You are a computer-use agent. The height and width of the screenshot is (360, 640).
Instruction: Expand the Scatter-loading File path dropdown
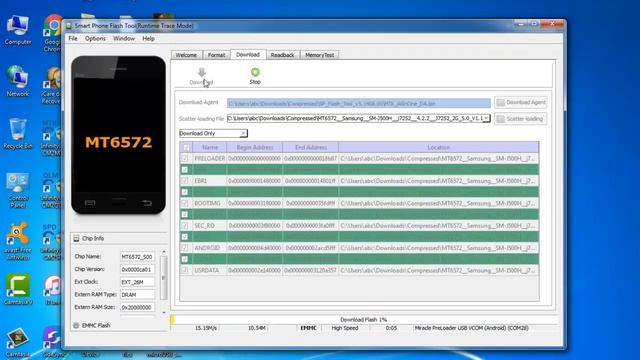486,118
